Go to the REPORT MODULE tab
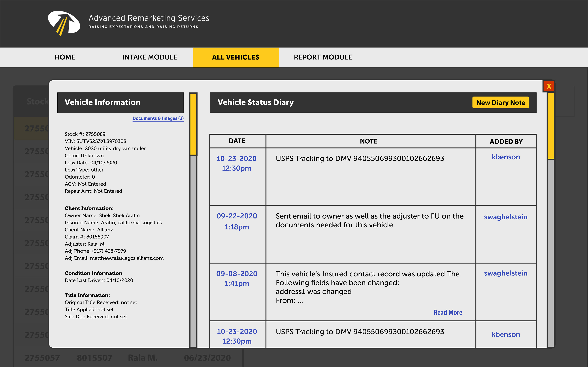The width and height of the screenshot is (588, 367). 323,57
